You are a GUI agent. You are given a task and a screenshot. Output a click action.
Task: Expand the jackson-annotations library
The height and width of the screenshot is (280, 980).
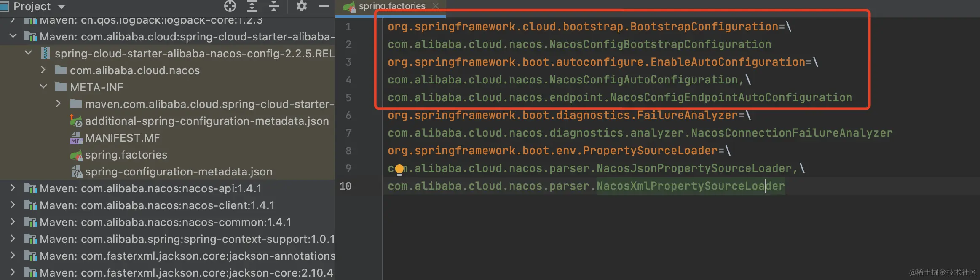(13, 256)
